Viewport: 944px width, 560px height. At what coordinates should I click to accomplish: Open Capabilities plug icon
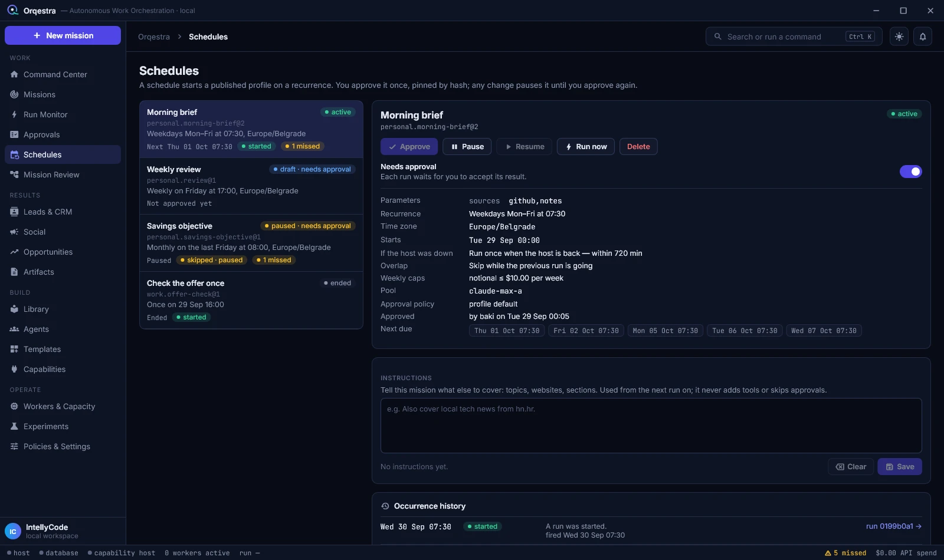point(14,369)
